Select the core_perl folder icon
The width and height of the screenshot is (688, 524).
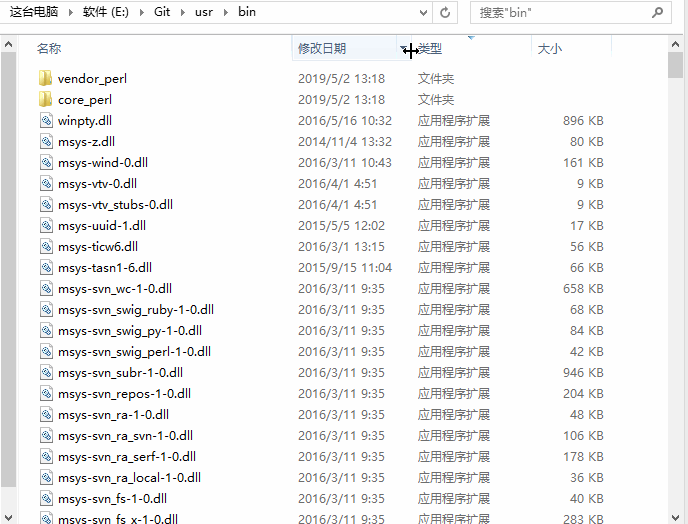[45, 99]
